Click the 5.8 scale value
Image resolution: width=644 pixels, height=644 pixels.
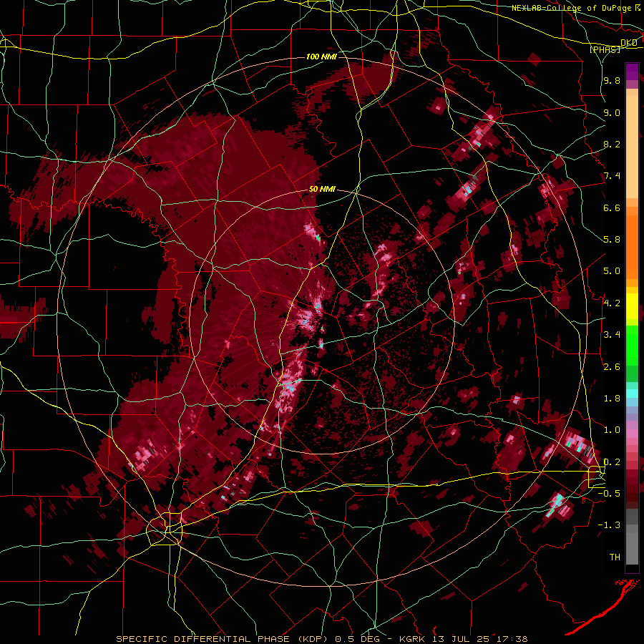[612, 240]
